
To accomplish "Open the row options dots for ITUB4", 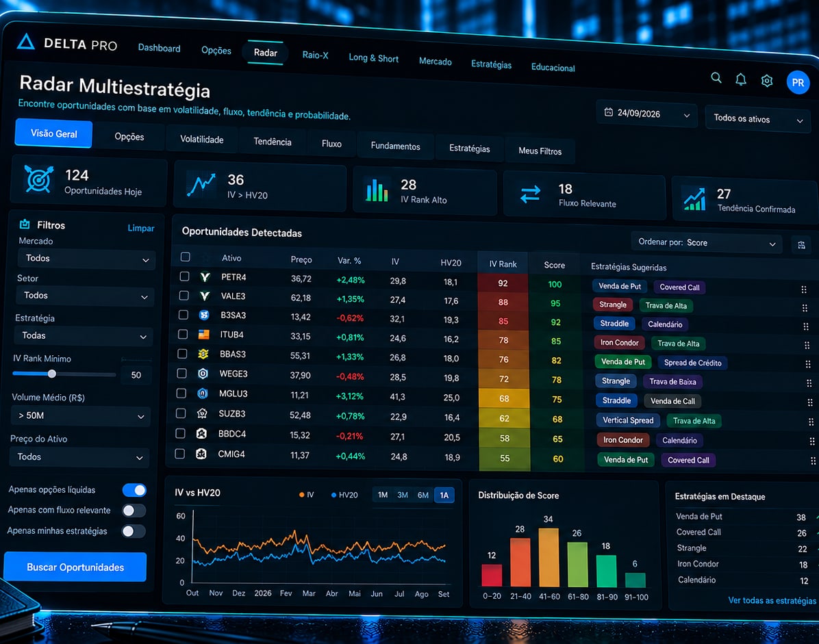I will (807, 345).
